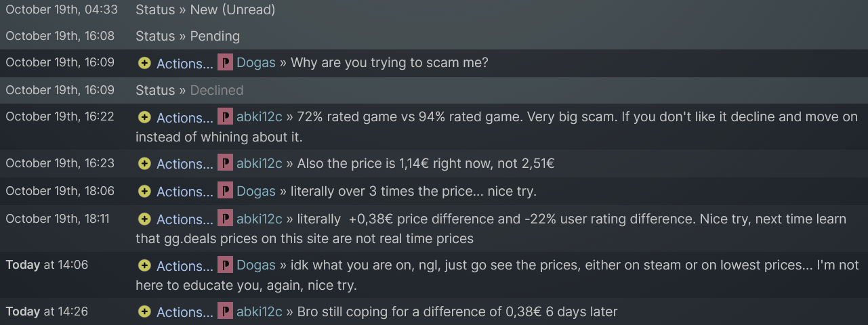Click the plus icon beside the 16:22 comment
This screenshot has width=868, height=325.
[144, 117]
